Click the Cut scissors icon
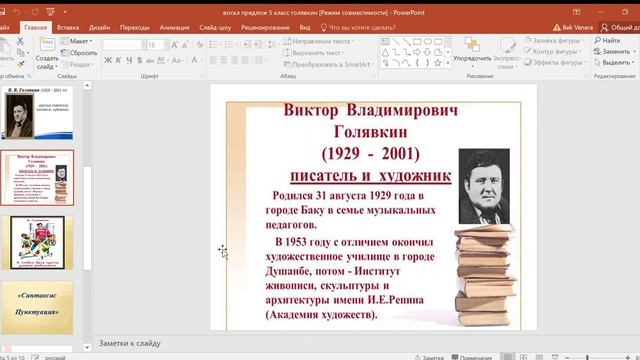This screenshot has height=360, width=640. pyautogui.click(x=20, y=41)
